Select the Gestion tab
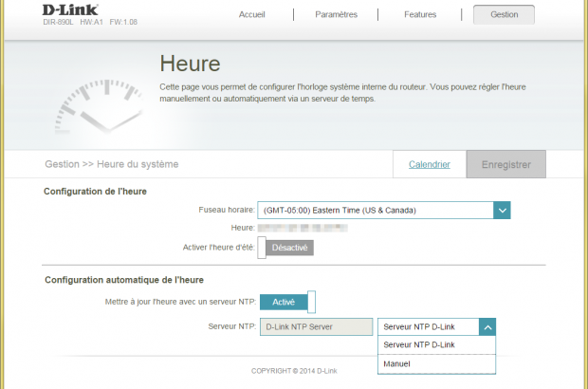The image size is (588, 389). 504,15
